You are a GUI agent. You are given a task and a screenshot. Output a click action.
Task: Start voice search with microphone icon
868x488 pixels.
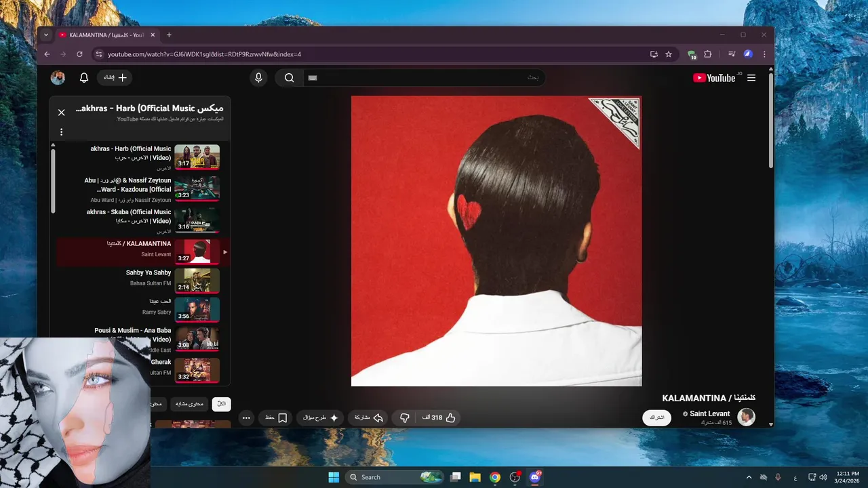point(258,78)
